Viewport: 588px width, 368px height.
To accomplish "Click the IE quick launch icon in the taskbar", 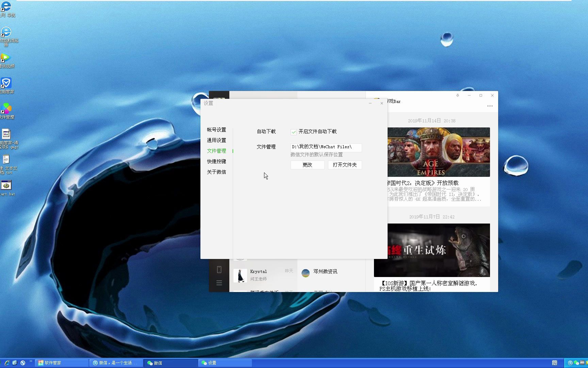I will coord(7,363).
